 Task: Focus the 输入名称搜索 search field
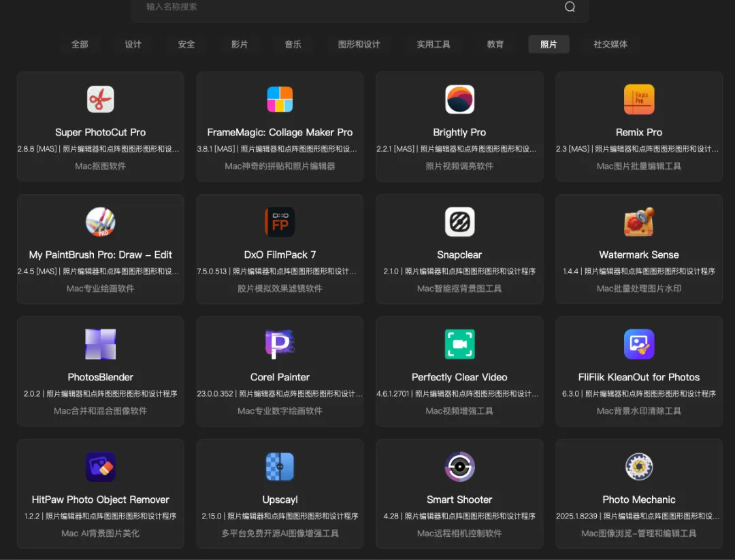pyautogui.click(x=359, y=7)
